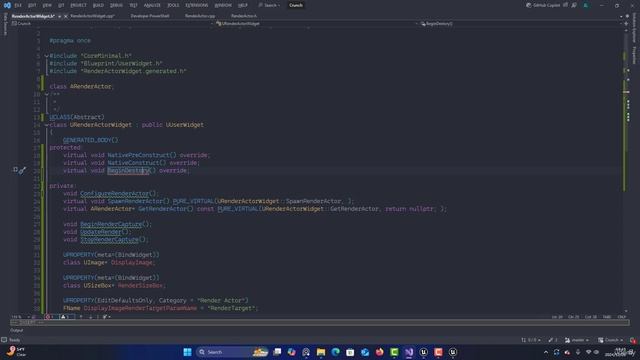Go to previous issue with up arrow
The image size is (640, 360).
(81, 317)
